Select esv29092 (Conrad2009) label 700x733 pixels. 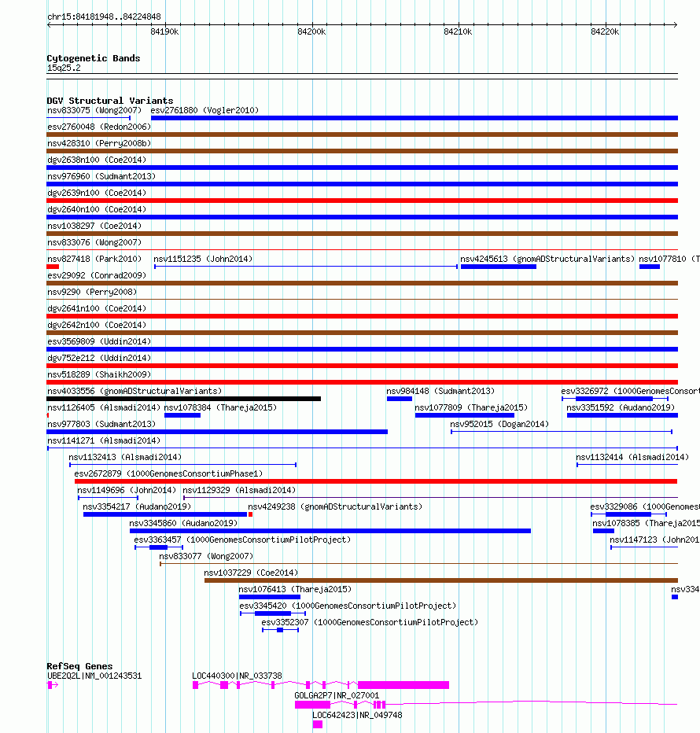point(97,275)
